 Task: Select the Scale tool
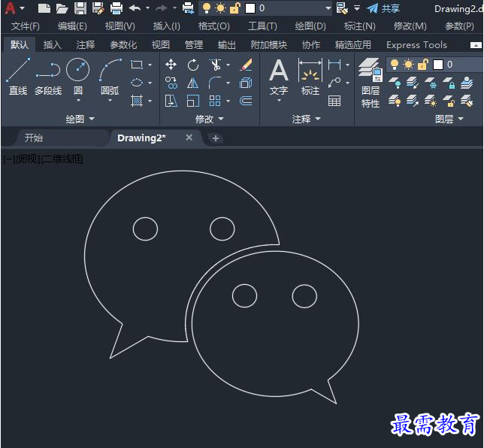pos(193,101)
